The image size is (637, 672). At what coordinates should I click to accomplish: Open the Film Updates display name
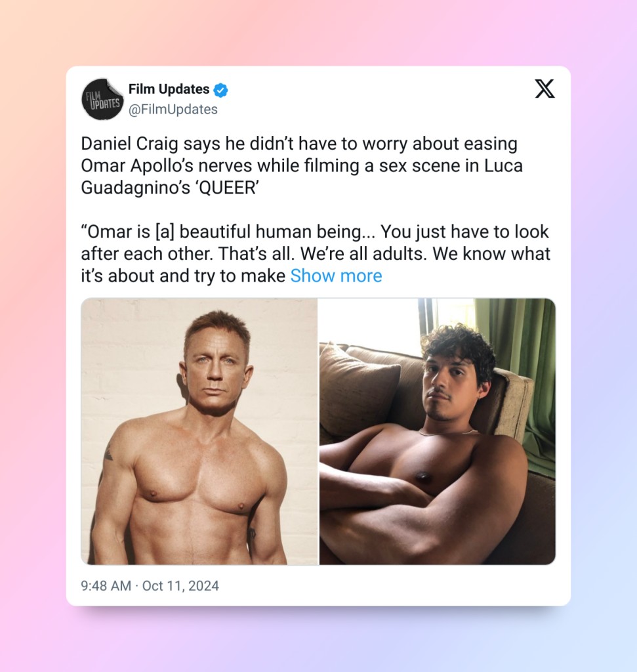[169, 89]
